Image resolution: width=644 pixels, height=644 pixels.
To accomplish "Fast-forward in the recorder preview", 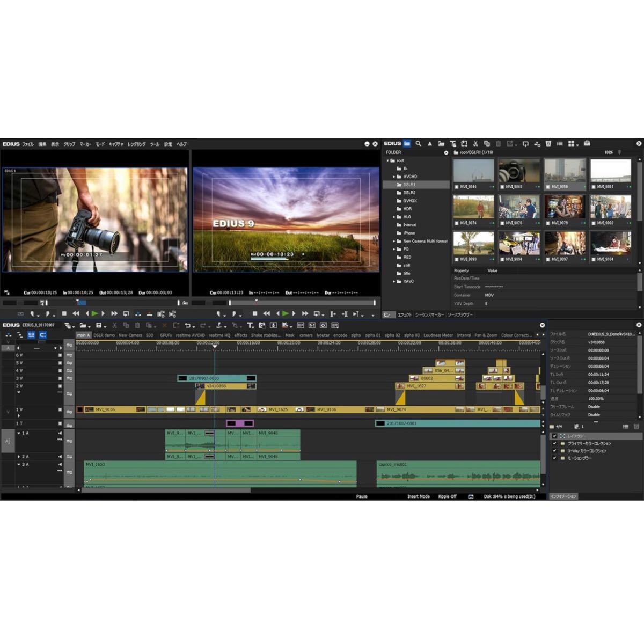I will point(305,313).
